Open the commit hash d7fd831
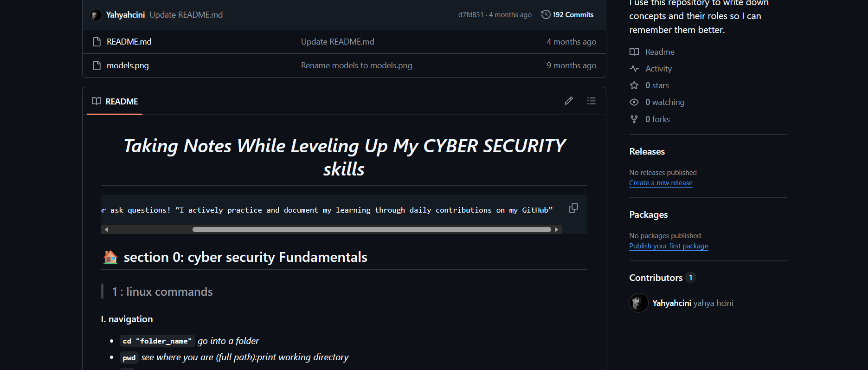Image resolution: width=868 pixels, height=370 pixels. click(470, 15)
